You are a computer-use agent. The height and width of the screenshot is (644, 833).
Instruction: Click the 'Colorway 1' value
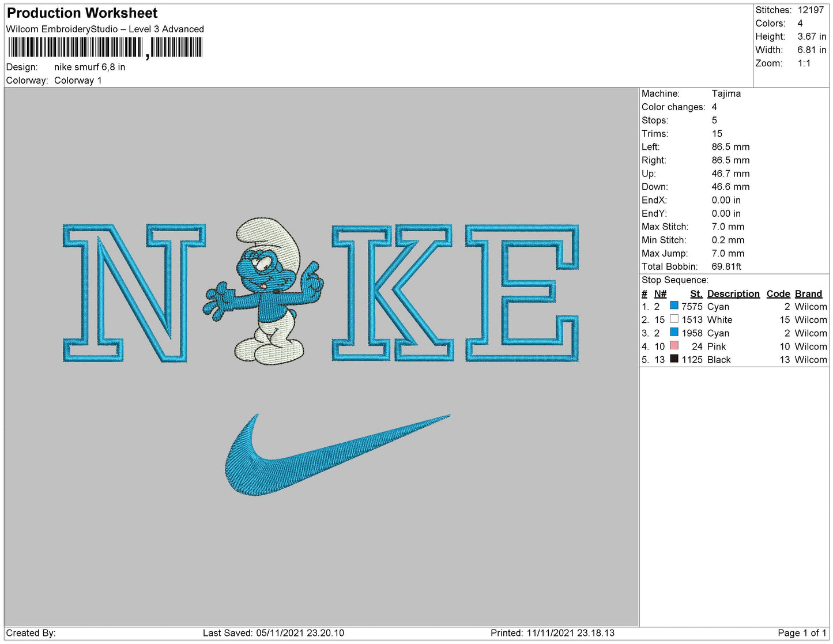tap(78, 80)
